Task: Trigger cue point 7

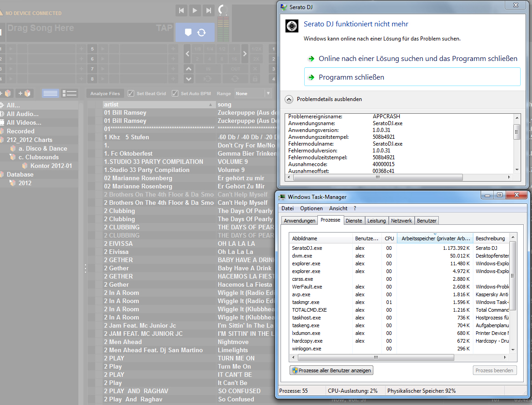Action: (92, 69)
